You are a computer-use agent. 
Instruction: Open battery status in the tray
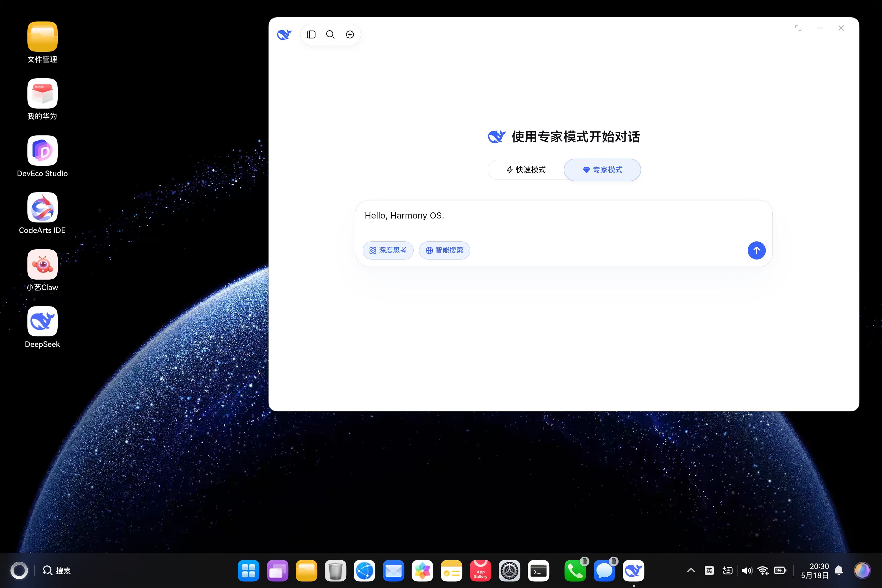pos(781,571)
